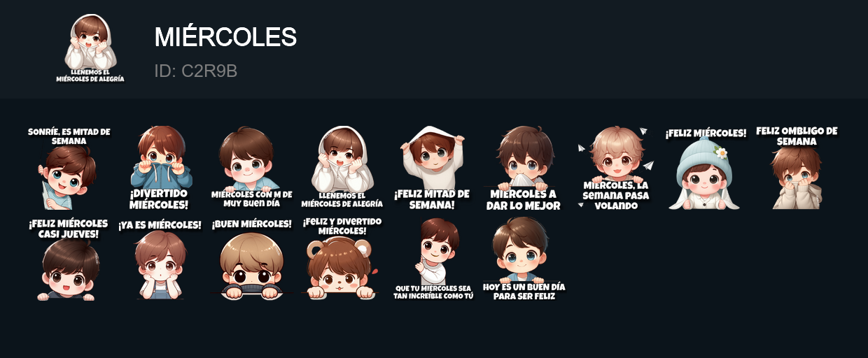This screenshot has width=868, height=358.
Task: Select the '¡Feliz miércoles!' beanie hat sticker
Action: (x=706, y=168)
